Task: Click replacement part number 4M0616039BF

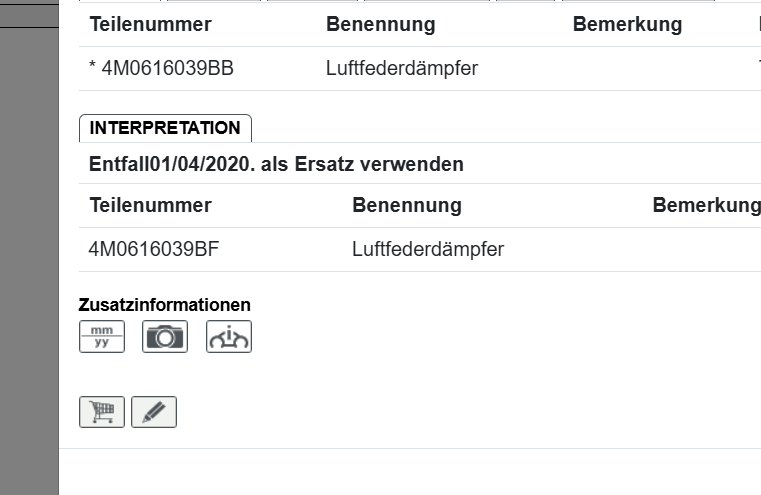Action: [x=154, y=249]
